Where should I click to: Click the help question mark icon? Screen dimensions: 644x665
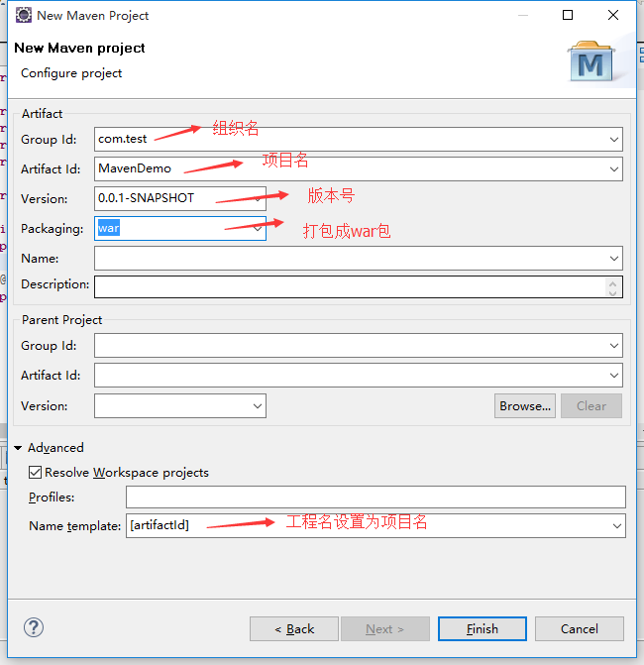[34, 627]
